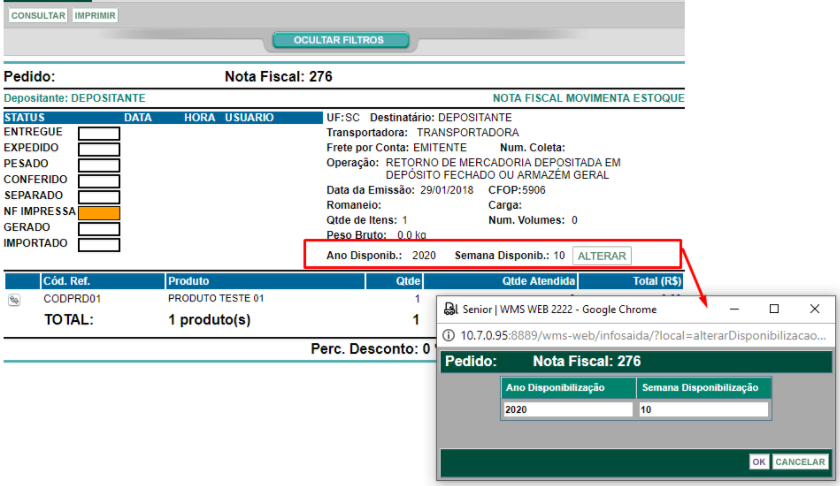Click the empty EXPEDIDO status box
This screenshot has height=486, width=840.
[99, 149]
